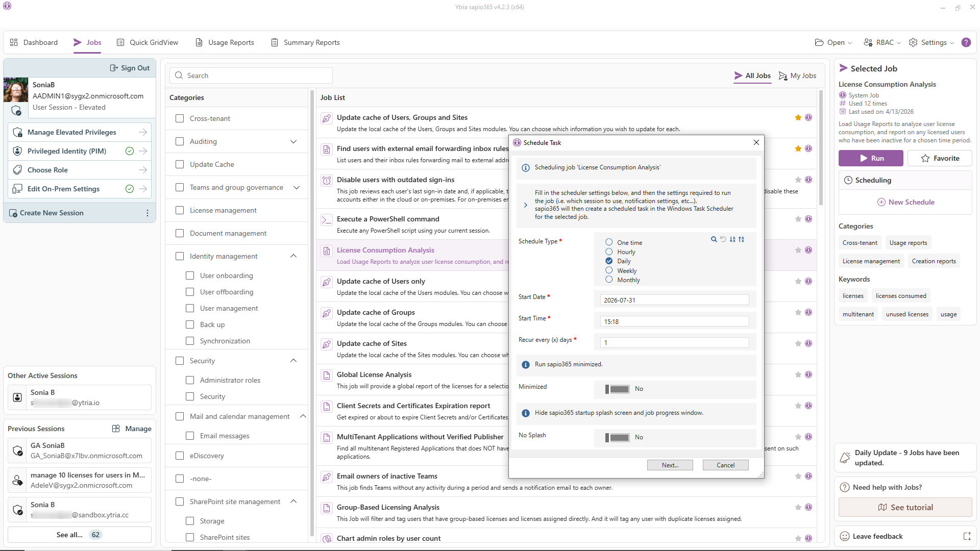This screenshot has height=551, width=980.
Task: Click the Job List vertical scrollbar
Action: coord(821,148)
